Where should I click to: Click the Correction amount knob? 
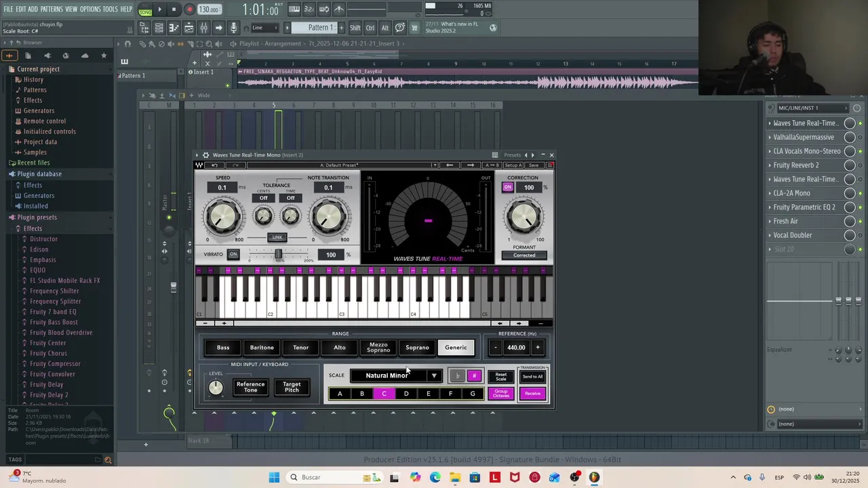[x=524, y=217]
